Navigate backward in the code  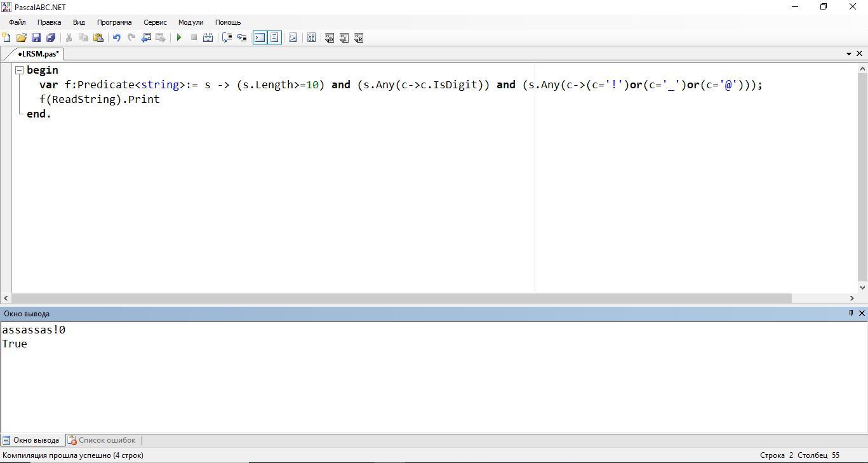tap(146, 38)
